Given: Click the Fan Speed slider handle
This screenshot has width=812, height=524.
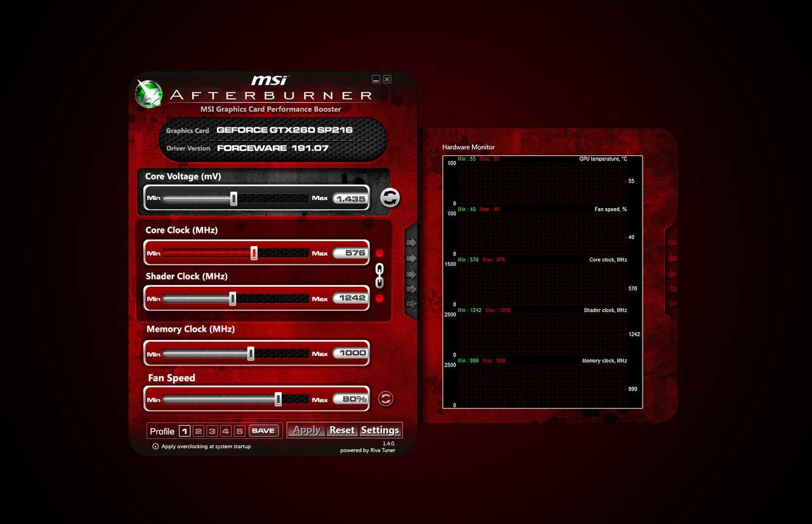Looking at the screenshot, I should (x=278, y=399).
